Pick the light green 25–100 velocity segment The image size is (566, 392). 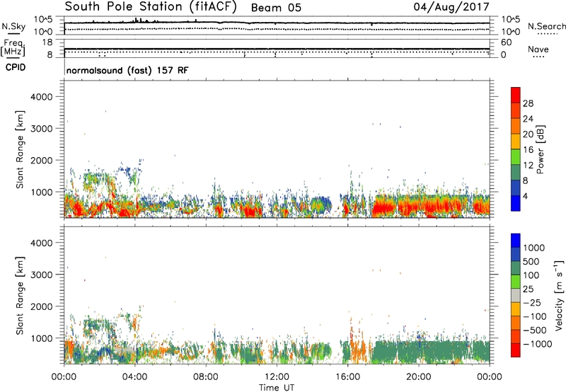pos(516,282)
